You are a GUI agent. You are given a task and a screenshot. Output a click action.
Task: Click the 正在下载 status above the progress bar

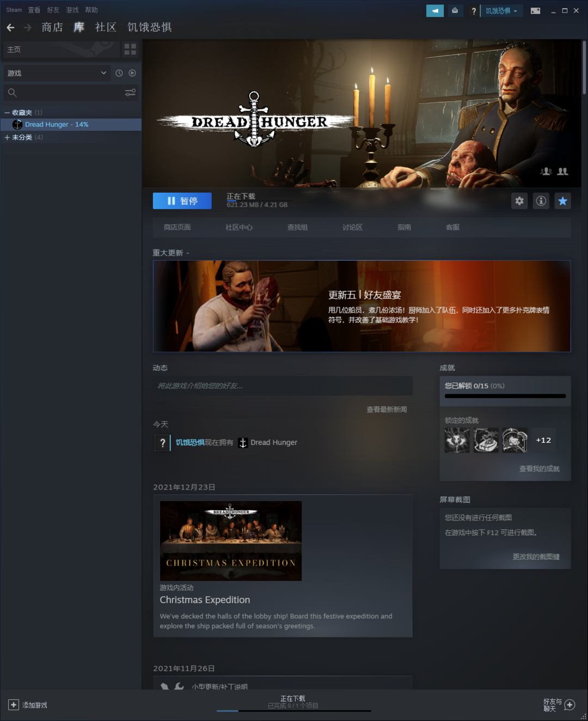[293, 699]
